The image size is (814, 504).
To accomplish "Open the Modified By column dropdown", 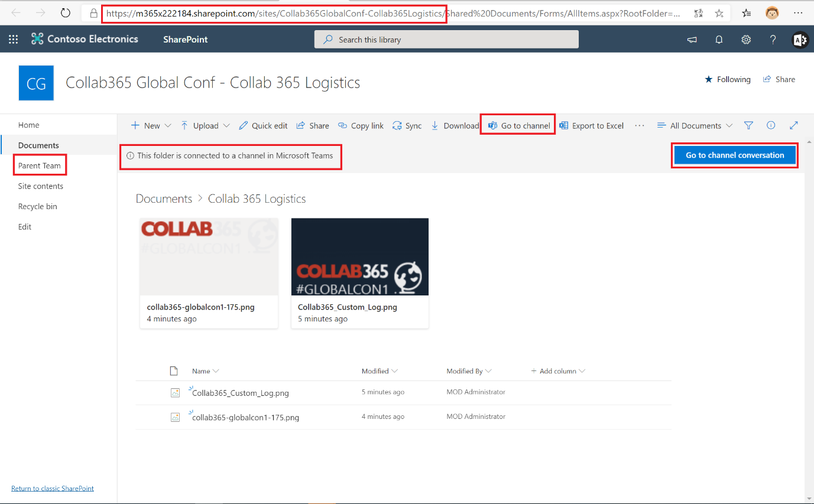I will coord(469,371).
